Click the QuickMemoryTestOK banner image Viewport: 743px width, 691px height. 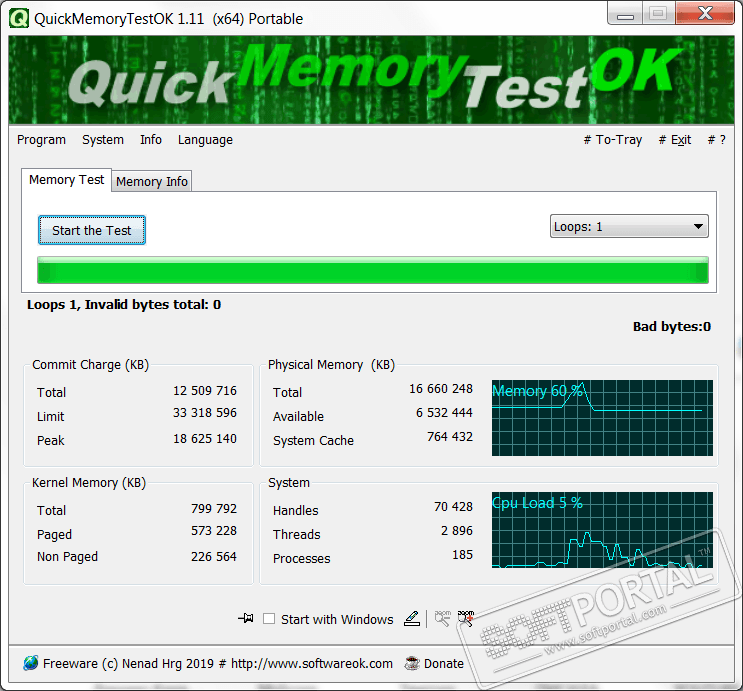pyautogui.click(x=372, y=80)
